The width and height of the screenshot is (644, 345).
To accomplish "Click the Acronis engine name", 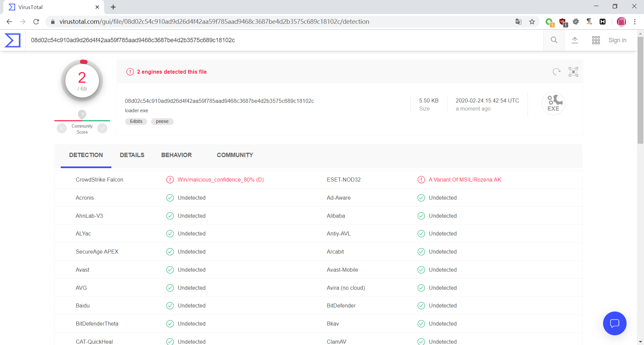I will (85, 198).
